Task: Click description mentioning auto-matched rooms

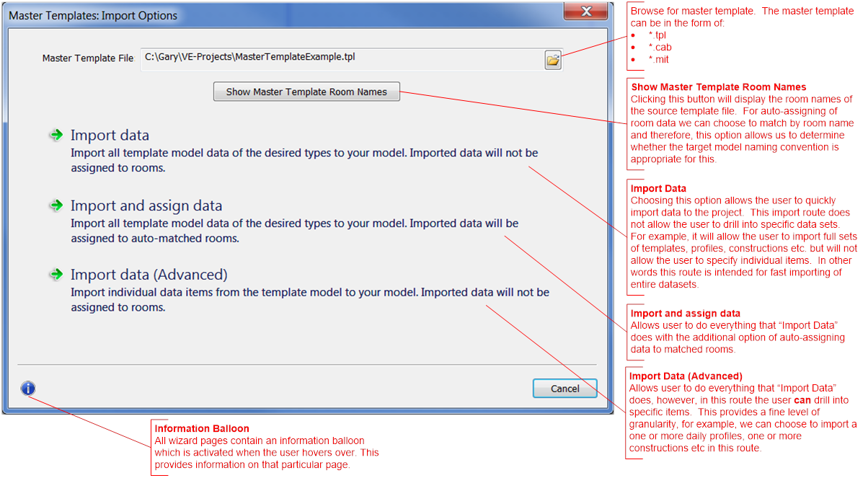Action: pyautogui.click(x=294, y=231)
